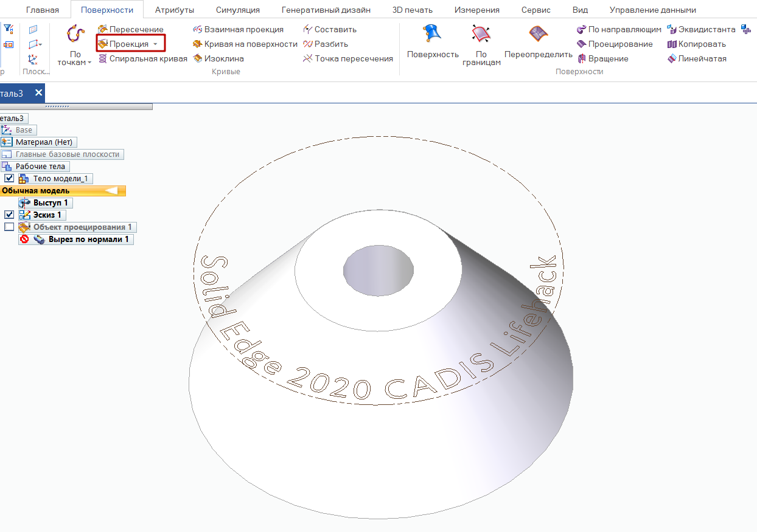Collapse the Обычная модель section arrow
Screen dimensions: 757x532
pos(111,191)
